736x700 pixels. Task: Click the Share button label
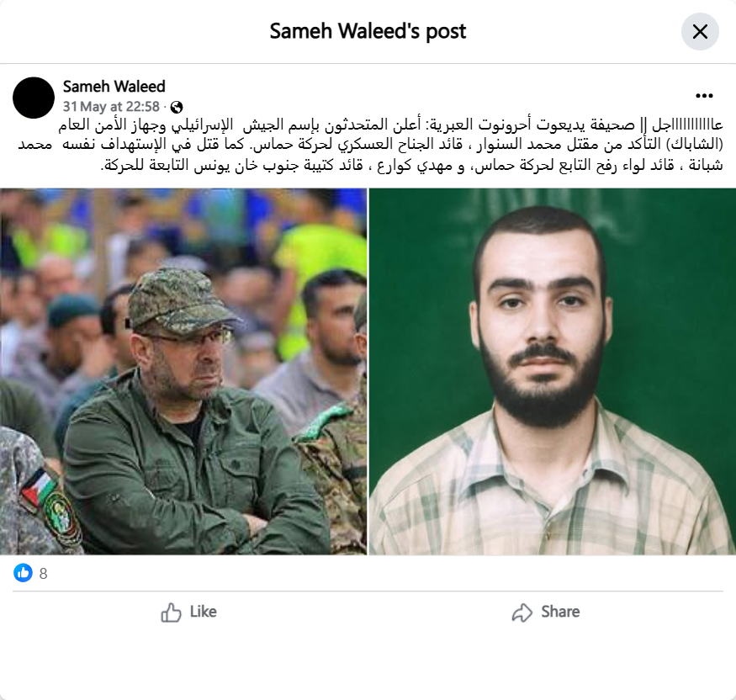(x=560, y=612)
